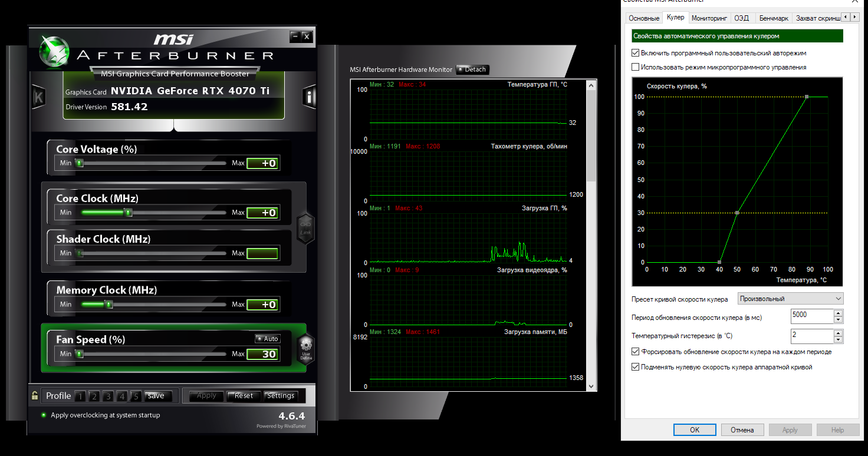Switch to the ОЭД tab
This screenshot has height=456, width=868.
[x=742, y=18]
